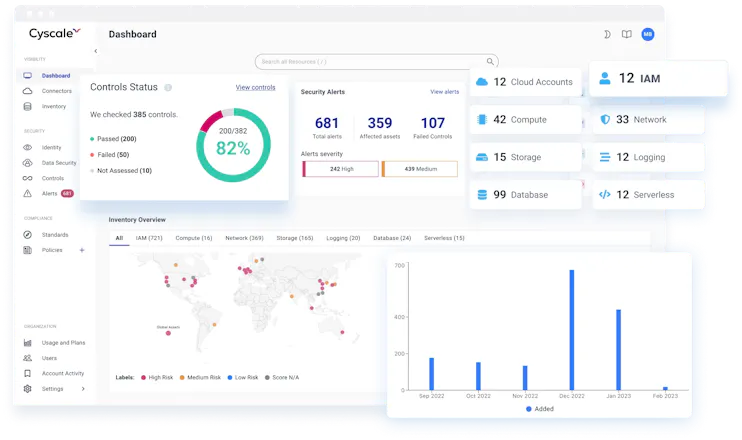
Task: Click the Search all Resources field
Action: pyautogui.click(x=377, y=62)
